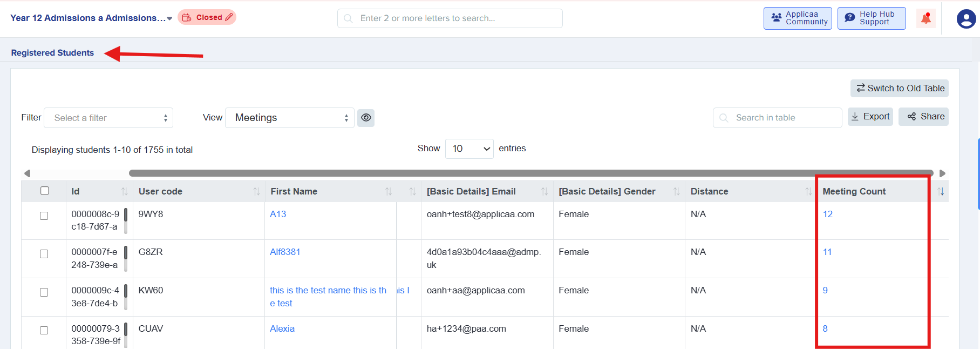This screenshot has height=349, width=980.
Task: Select the checkbox for student G8ZR
Action: point(44,254)
